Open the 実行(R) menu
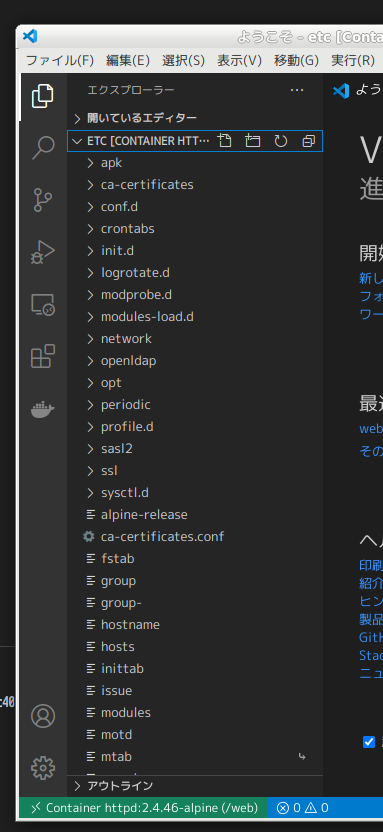Viewport: 383px width, 832px height. [353, 60]
